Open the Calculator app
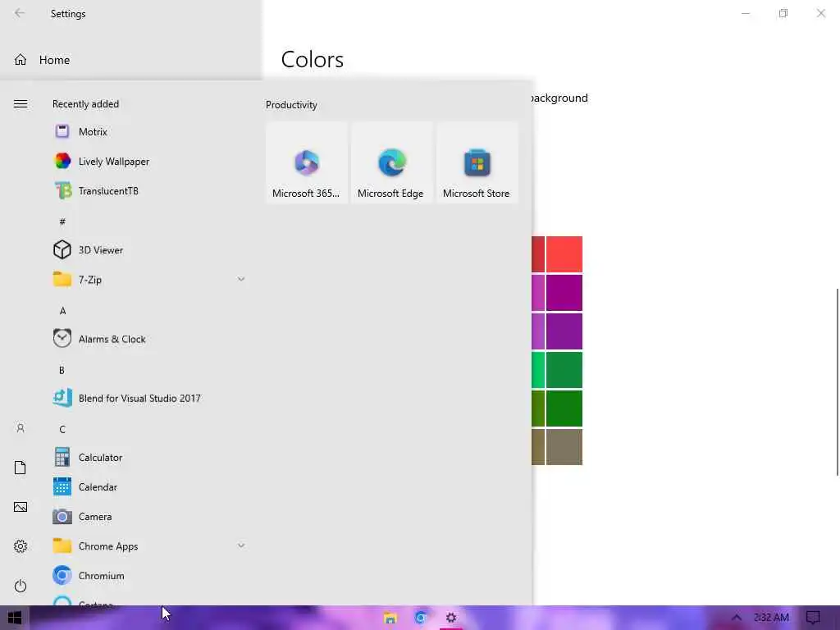840x630 pixels. [x=150, y=458]
